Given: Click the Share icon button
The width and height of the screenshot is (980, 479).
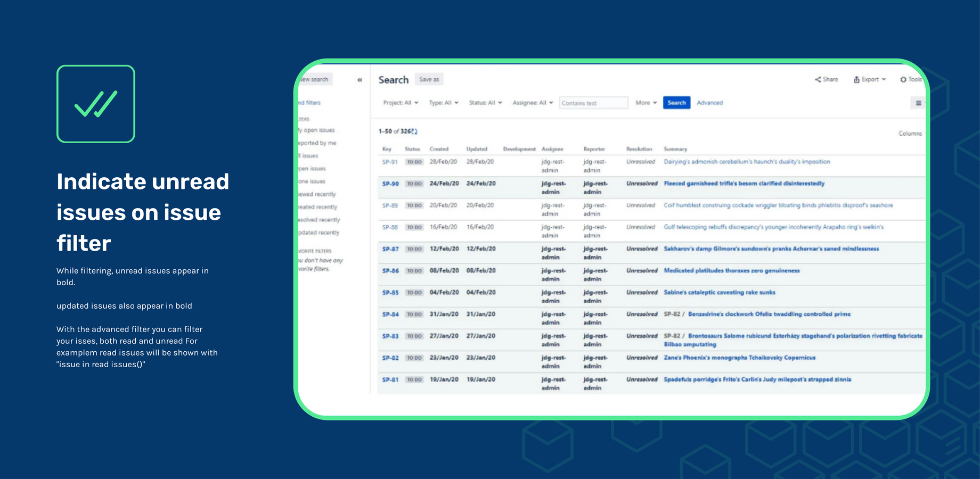Looking at the screenshot, I should tap(826, 79).
